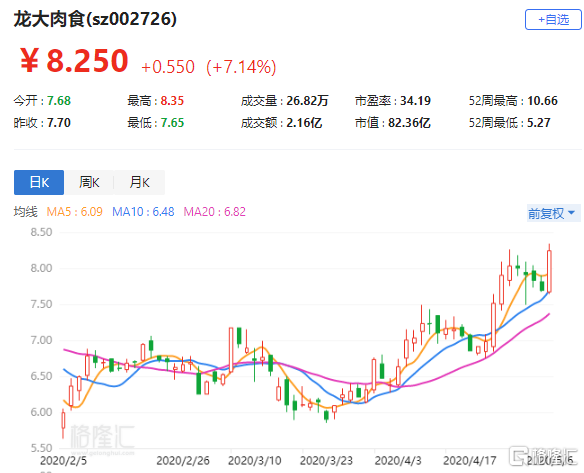Image resolution: width=584 pixels, height=473 pixels.
Task: Click the MA5 : 6.09 indicator label
Action: point(74,212)
